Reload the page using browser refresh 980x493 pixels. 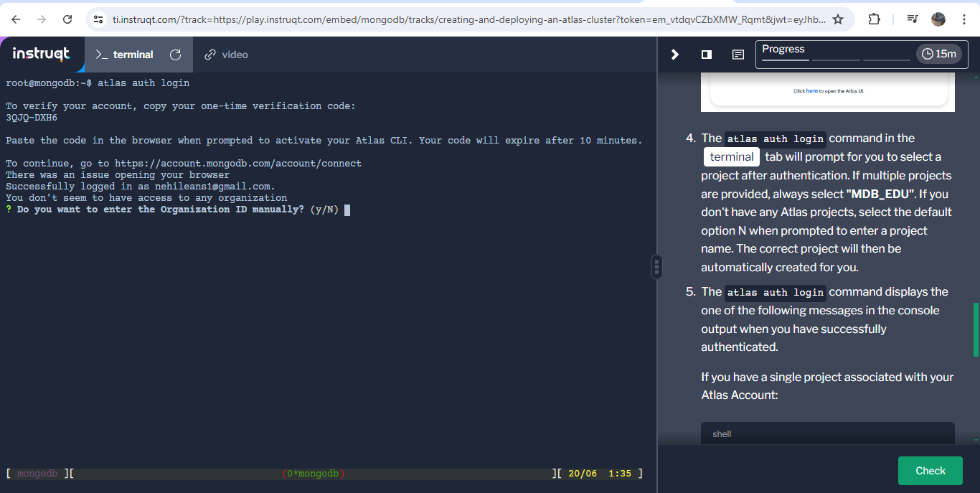tap(67, 19)
